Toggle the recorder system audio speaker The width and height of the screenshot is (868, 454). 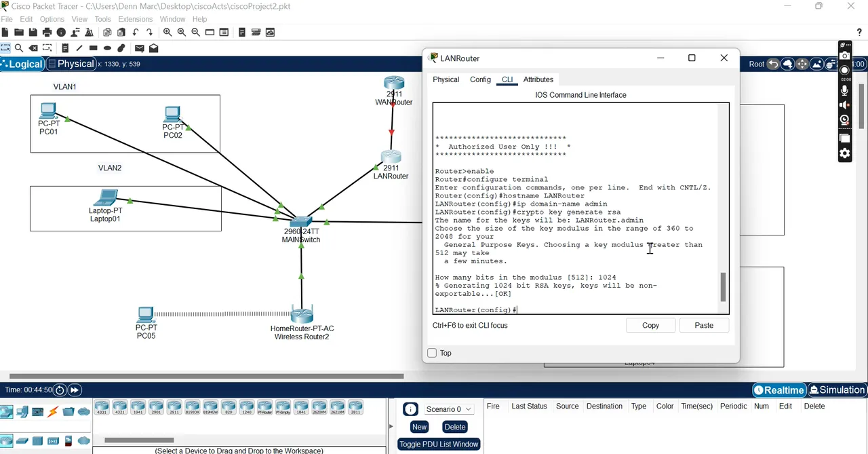point(844,105)
